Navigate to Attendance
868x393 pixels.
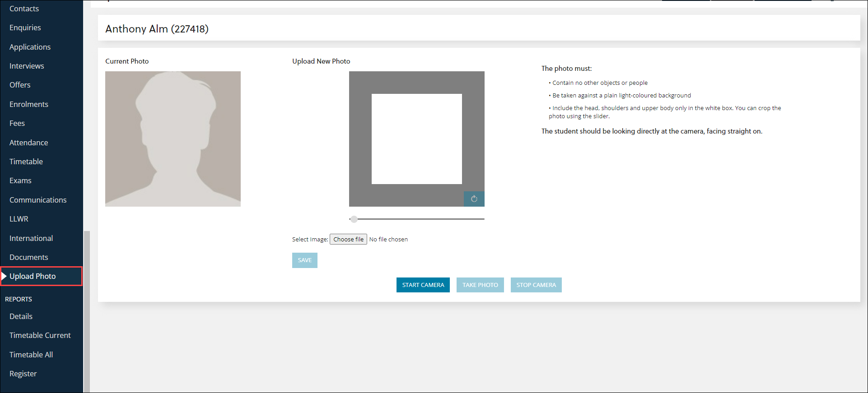[28, 143]
